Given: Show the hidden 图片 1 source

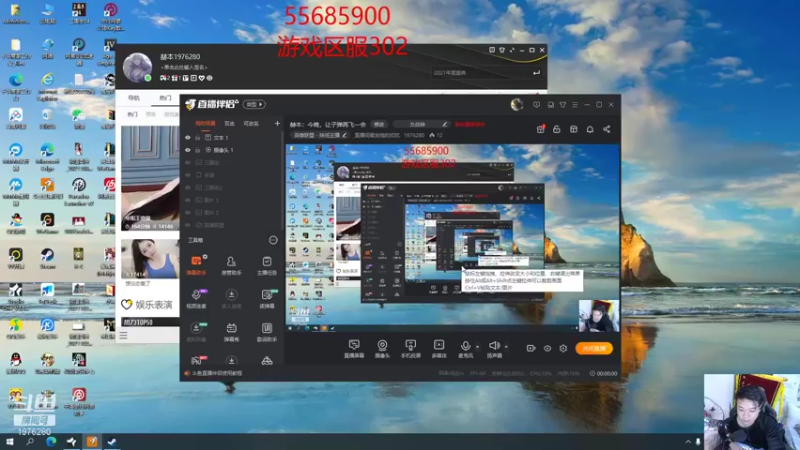Looking at the screenshot, I should pos(188,200).
